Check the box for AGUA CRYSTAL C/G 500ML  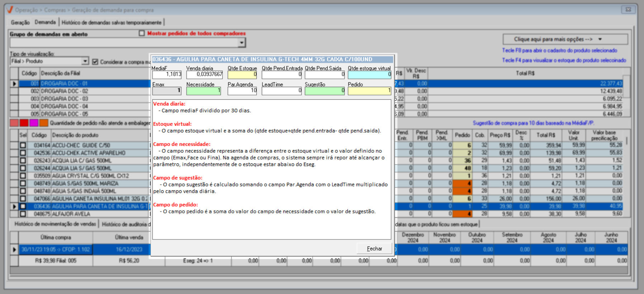(23, 176)
